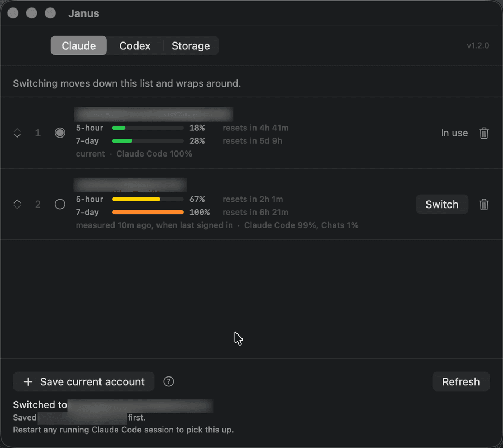Click "resets in 4h 41m" text
Viewport: 503px width, 448px height.
click(255, 128)
